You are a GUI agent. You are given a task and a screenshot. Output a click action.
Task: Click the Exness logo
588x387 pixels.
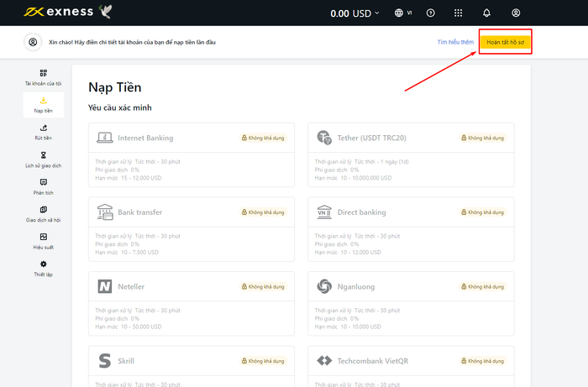tap(59, 12)
